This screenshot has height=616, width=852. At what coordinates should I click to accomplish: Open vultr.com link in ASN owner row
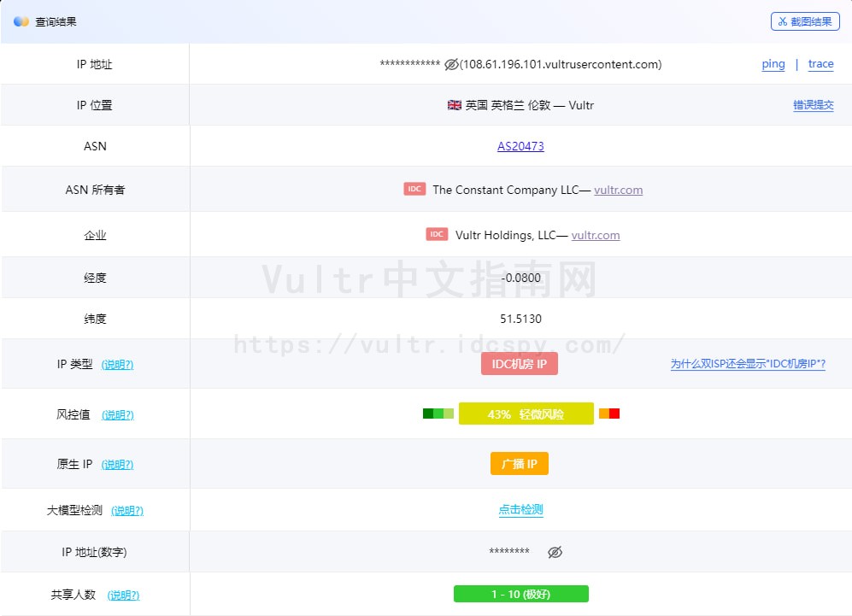(x=618, y=190)
